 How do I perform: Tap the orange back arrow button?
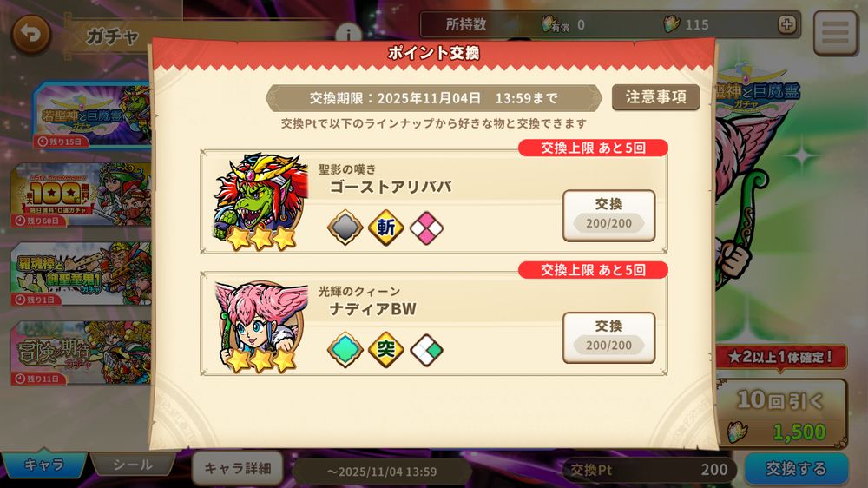[30, 35]
